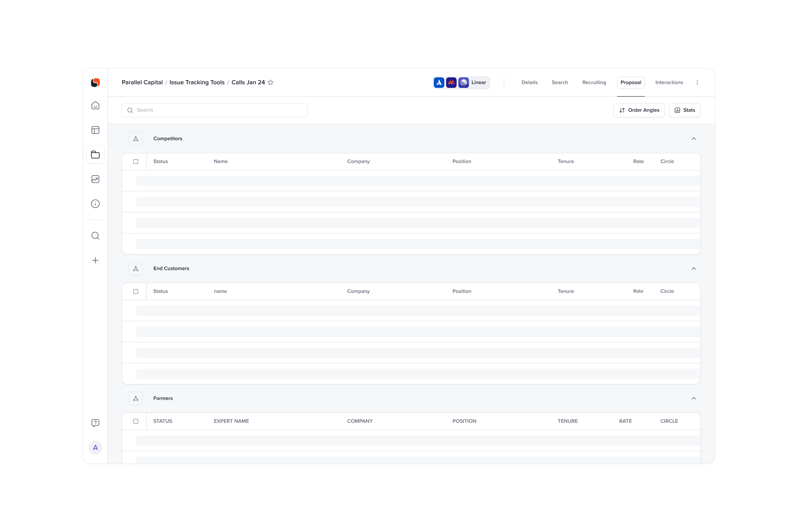This screenshot has height=532, width=798.
Task: Click the Formers section title
Action: [x=163, y=398]
